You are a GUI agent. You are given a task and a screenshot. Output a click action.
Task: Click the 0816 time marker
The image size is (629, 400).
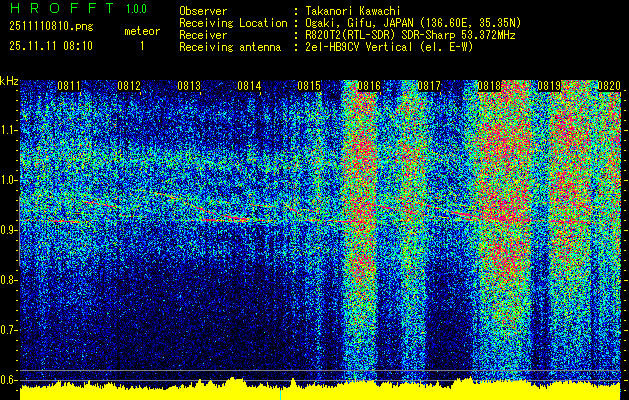[369, 86]
